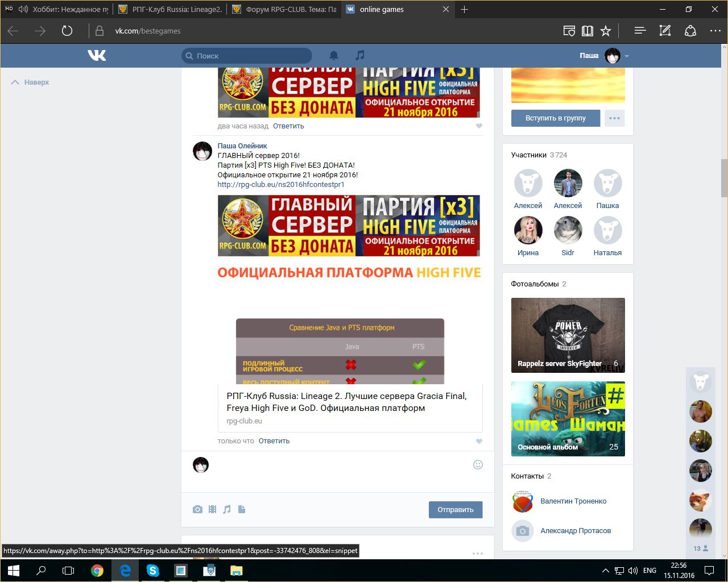Switch to the Форум RPG-CLUB tab
728x582 pixels.
click(x=284, y=9)
